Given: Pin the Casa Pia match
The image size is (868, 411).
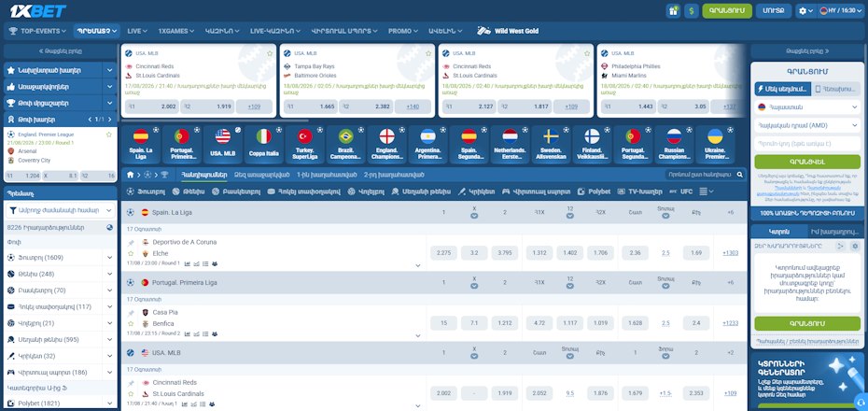Looking at the screenshot, I should (131, 313).
